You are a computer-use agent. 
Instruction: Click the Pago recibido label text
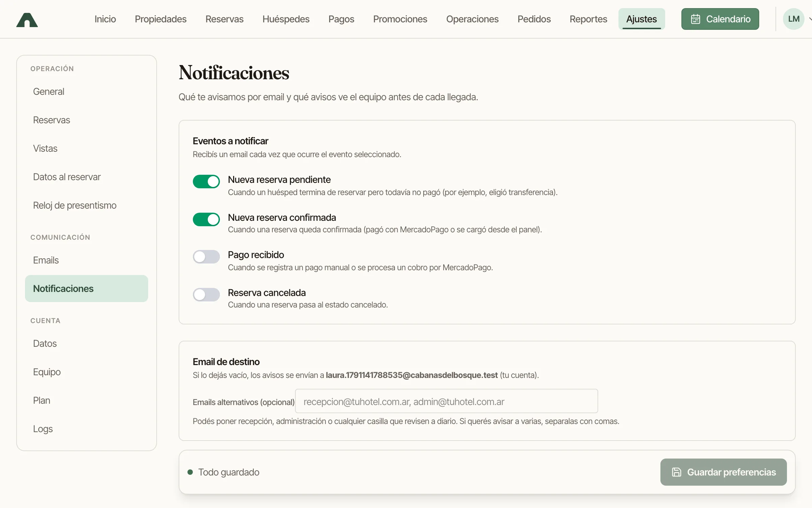(256, 255)
